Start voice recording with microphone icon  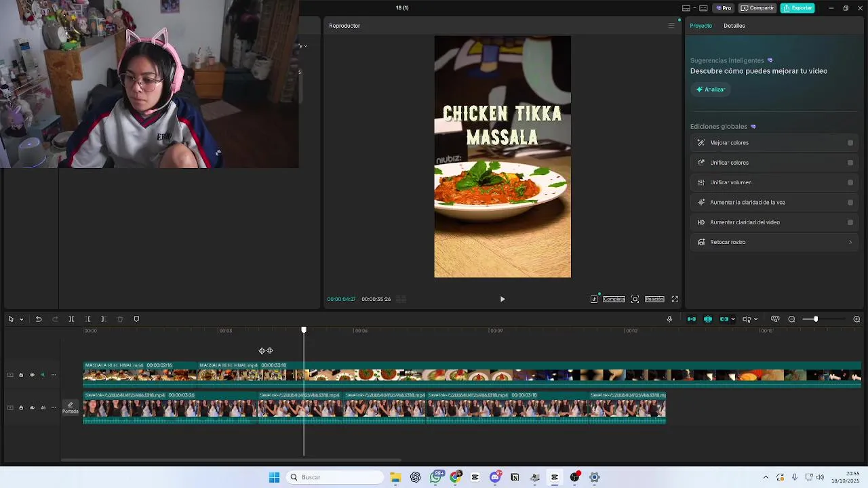[x=669, y=319]
